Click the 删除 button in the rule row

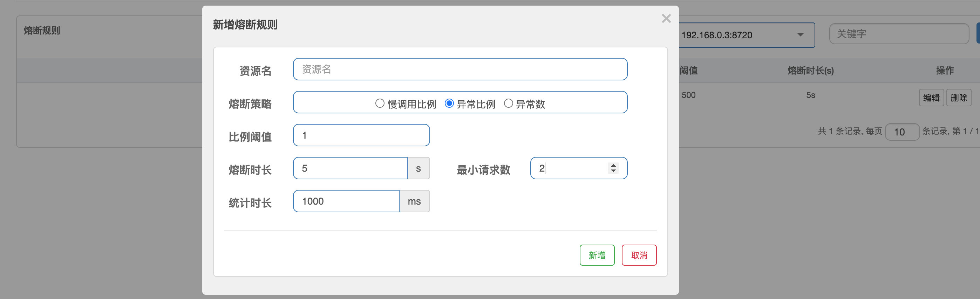[958, 98]
